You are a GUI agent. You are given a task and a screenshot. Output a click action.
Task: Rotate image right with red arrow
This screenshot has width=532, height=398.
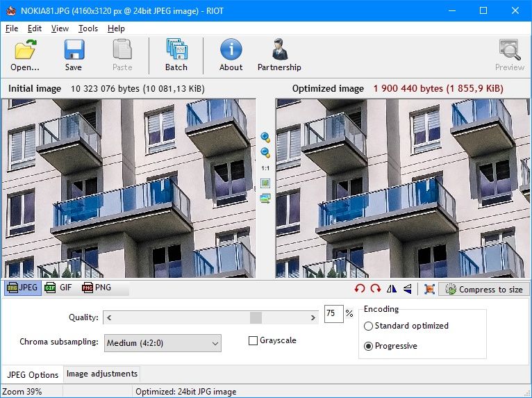coord(376,289)
